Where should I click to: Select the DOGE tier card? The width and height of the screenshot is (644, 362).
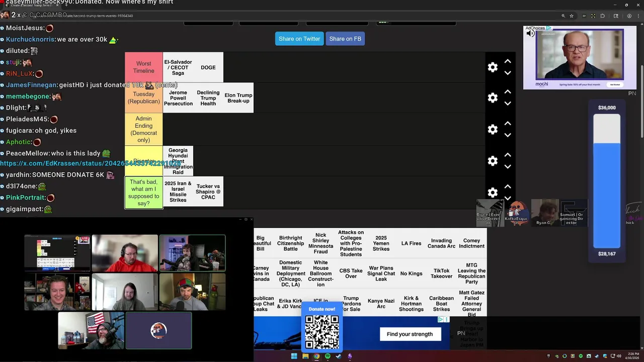(208, 67)
